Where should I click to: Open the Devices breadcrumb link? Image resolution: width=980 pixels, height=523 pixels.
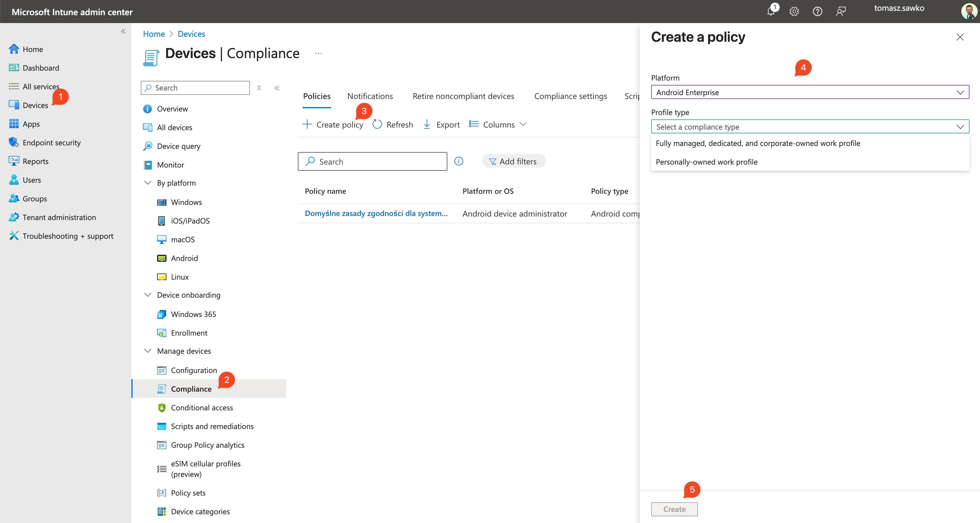(191, 34)
